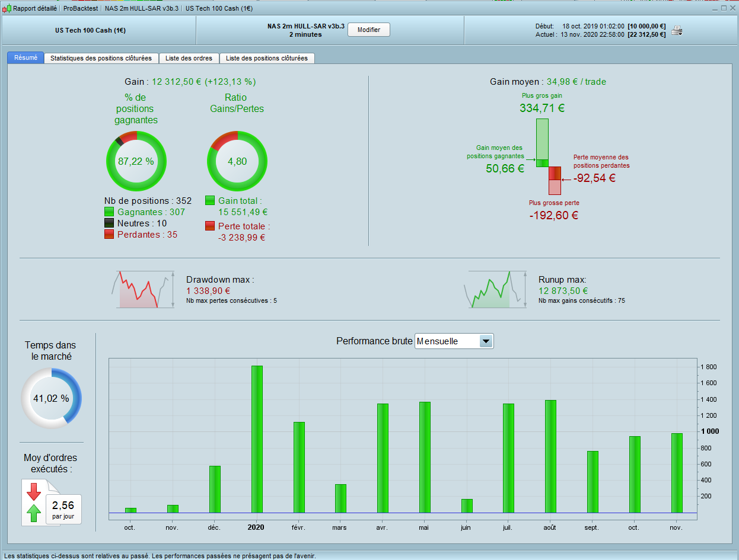Open Liste des positions clôturées tab
Image resolution: width=739 pixels, height=560 pixels.
click(267, 58)
